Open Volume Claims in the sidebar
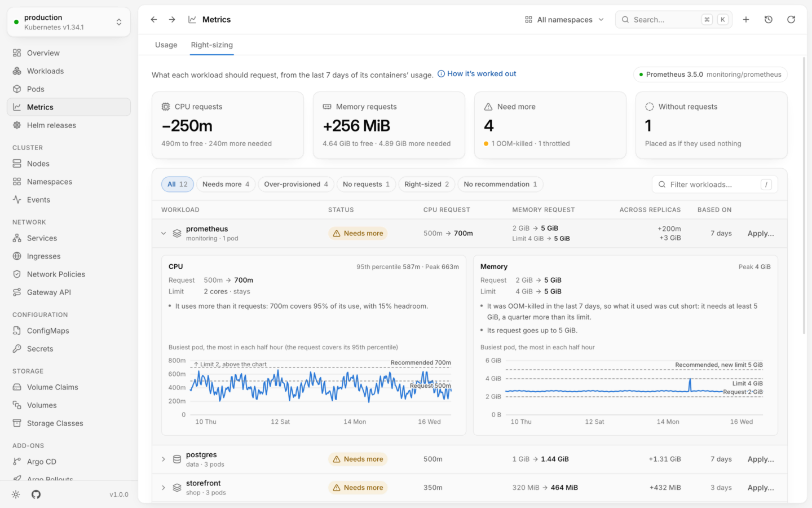 click(69, 387)
